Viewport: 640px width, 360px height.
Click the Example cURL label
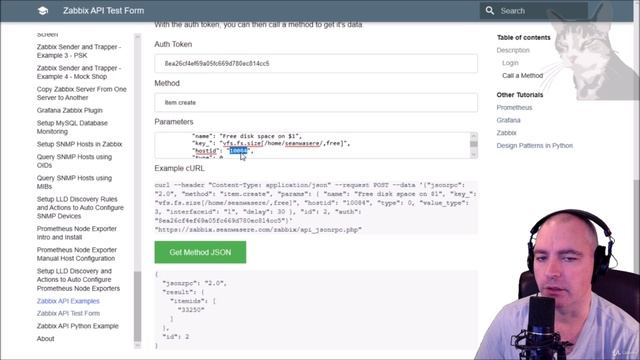point(180,168)
